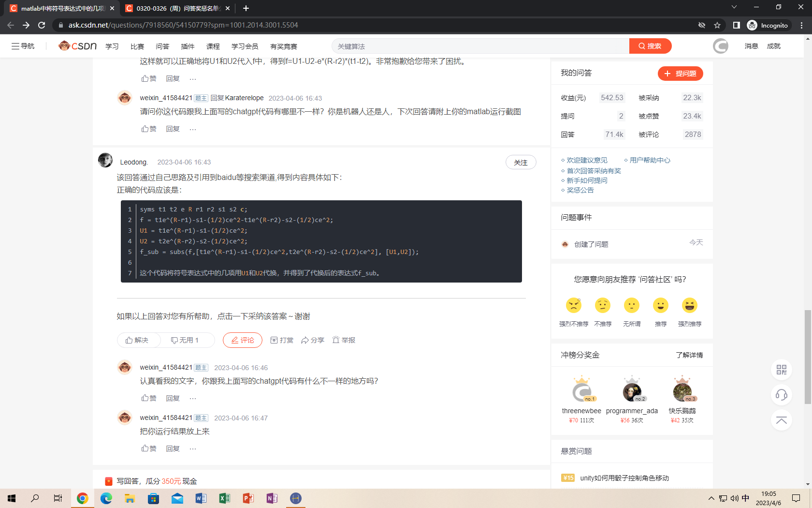Click the search button with magnifier
Screen dimensions: 812x508
point(650,46)
